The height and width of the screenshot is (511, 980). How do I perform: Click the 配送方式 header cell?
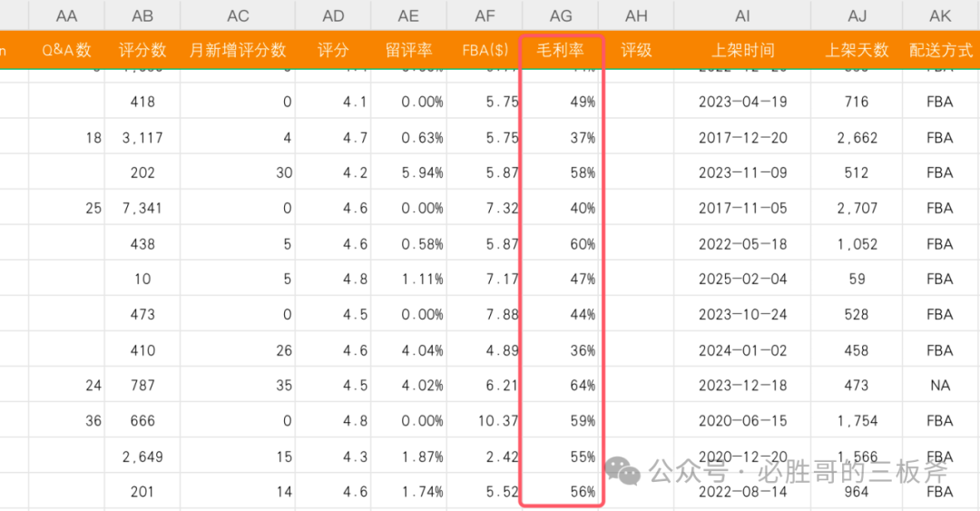940,50
